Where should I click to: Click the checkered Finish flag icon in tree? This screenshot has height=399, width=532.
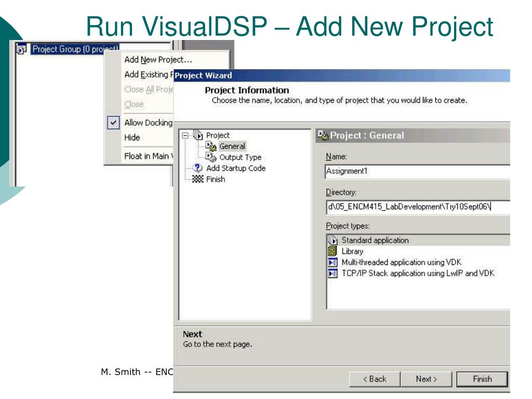[x=197, y=179]
